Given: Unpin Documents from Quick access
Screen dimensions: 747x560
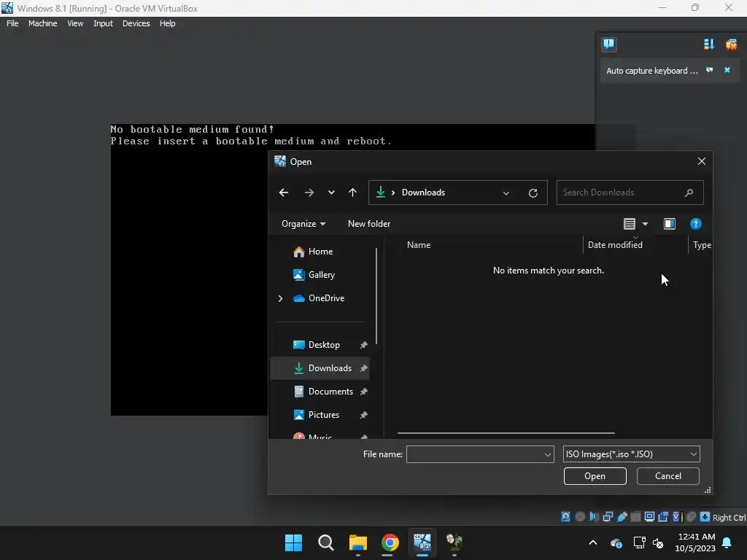Looking at the screenshot, I should [363, 392].
